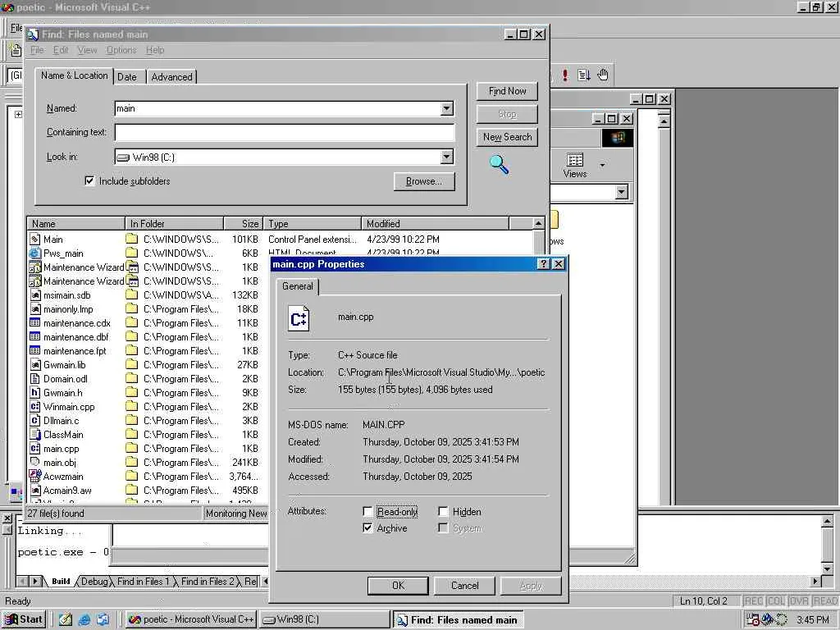This screenshot has height=630, width=840.
Task: Click the Start button
Action: [x=23, y=619]
